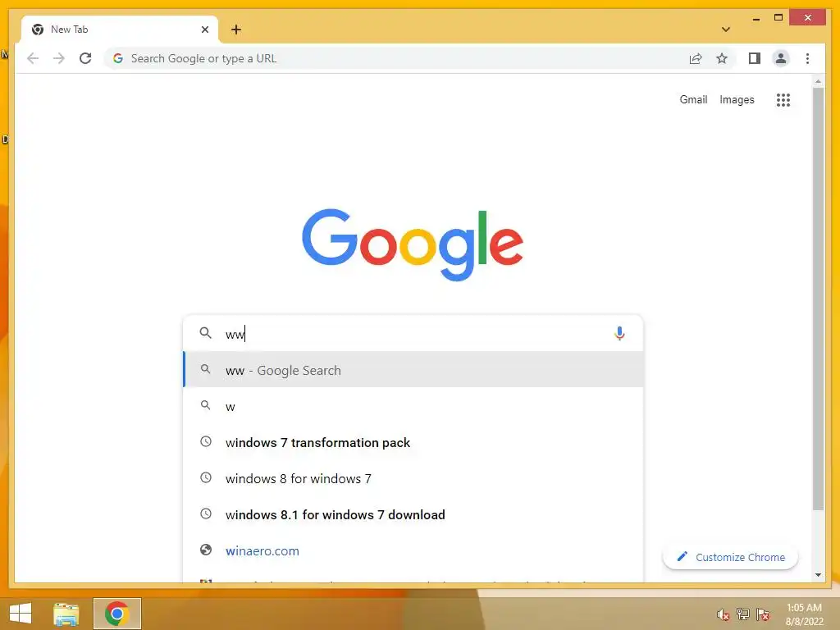Go back using the browser back arrow

(33, 58)
